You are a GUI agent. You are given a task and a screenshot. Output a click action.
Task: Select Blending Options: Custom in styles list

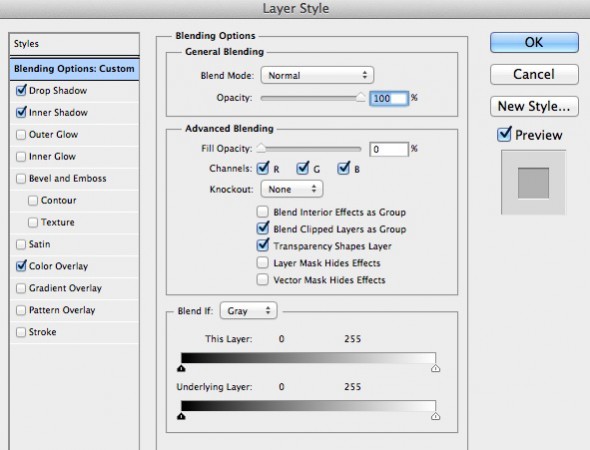75,69
